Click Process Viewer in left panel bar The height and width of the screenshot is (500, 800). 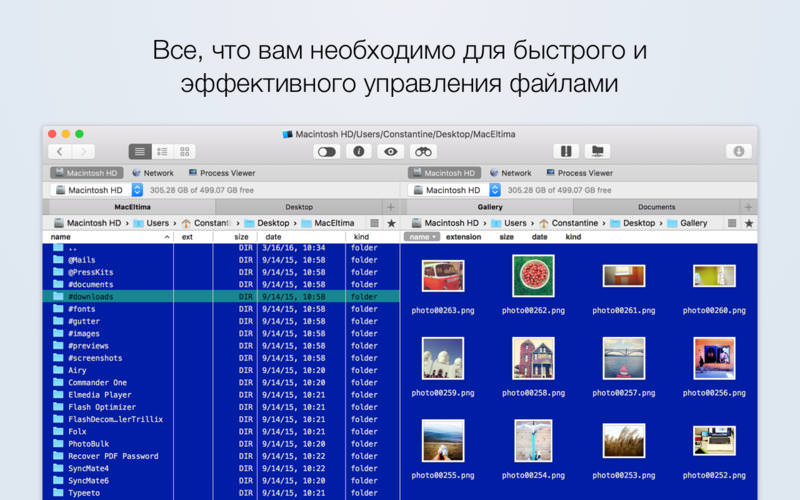point(222,173)
